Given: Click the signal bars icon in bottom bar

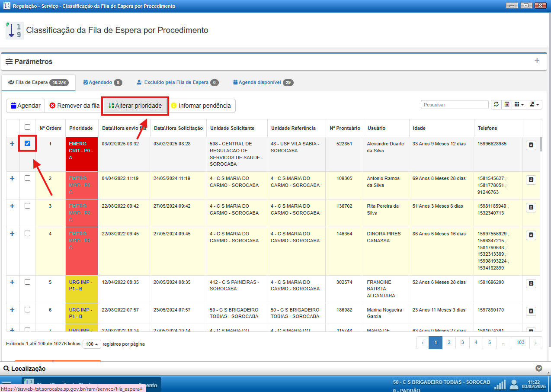Looking at the screenshot, I should pyautogui.click(x=500, y=385).
